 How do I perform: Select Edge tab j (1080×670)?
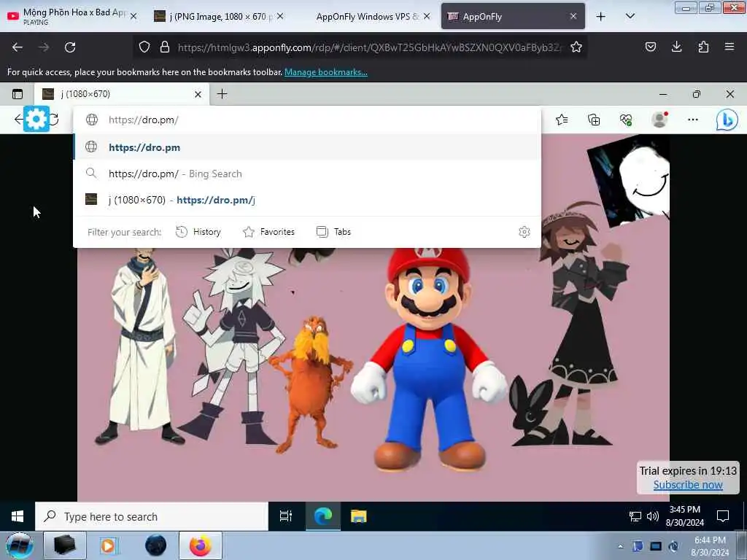click(x=122, y=94)
